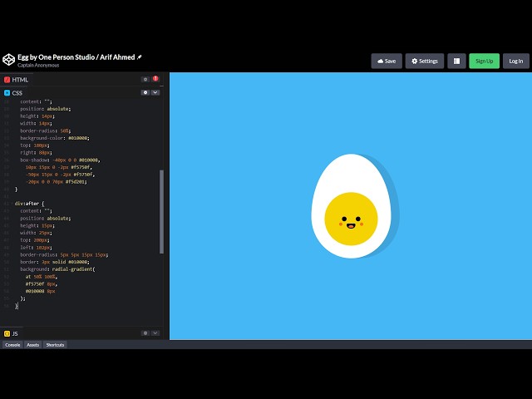Click the CSS language icon
The height and width of the screenshot is (399, 532).
pos(7,92)
